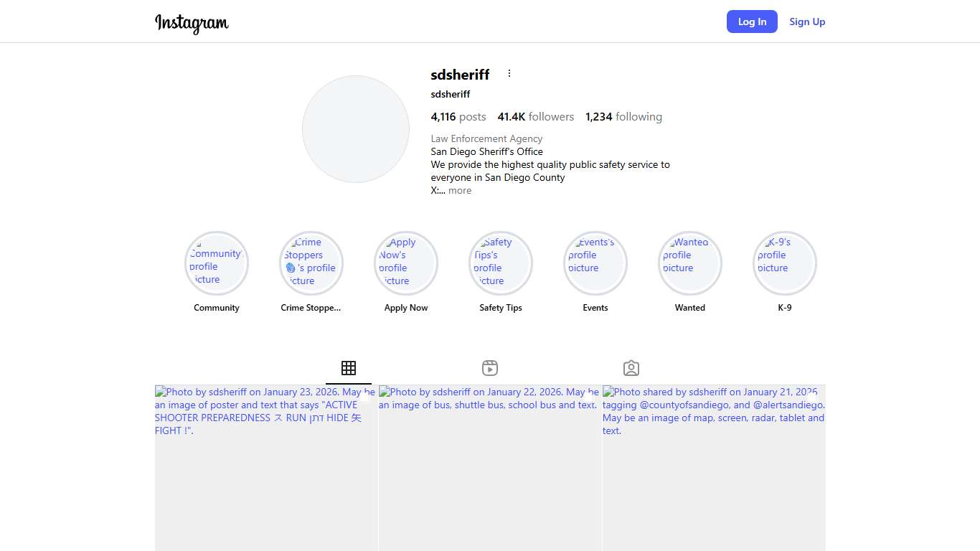Viewport: 980px width, 551px height.
Task: Open the K-9 highlight
Action: pos(785,263)
